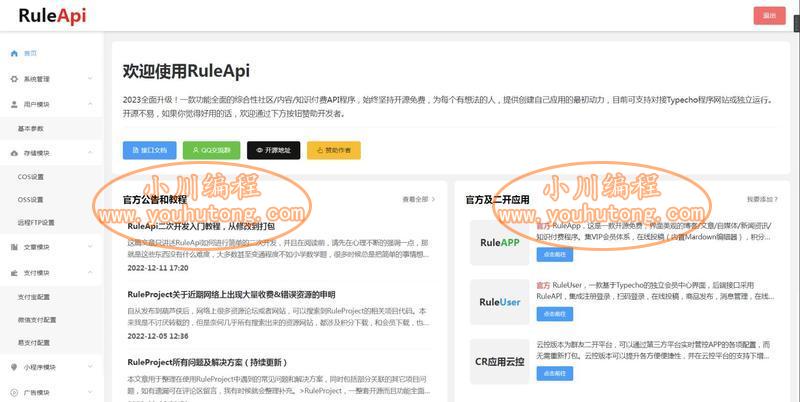Click the 欢迎使用RuleApi heading
800x402 pixels.
(186, 71)
